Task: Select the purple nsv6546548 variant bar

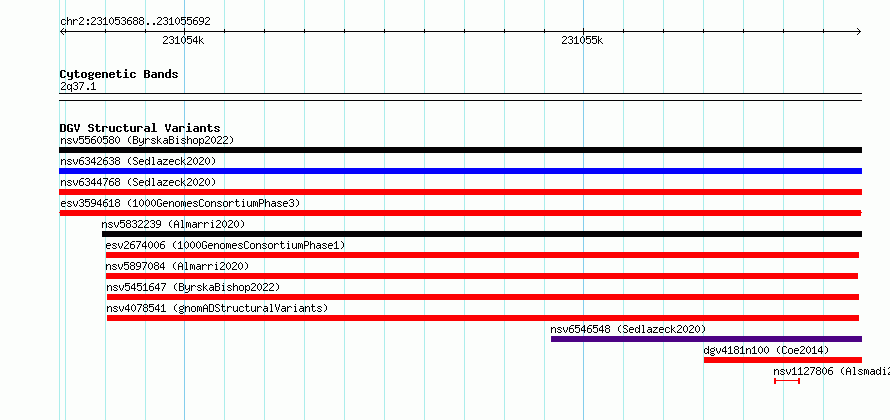Action: [x=706, y=339]
